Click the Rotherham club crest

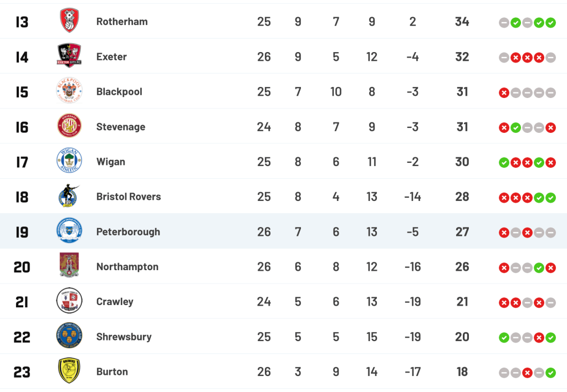coord(69,22)
